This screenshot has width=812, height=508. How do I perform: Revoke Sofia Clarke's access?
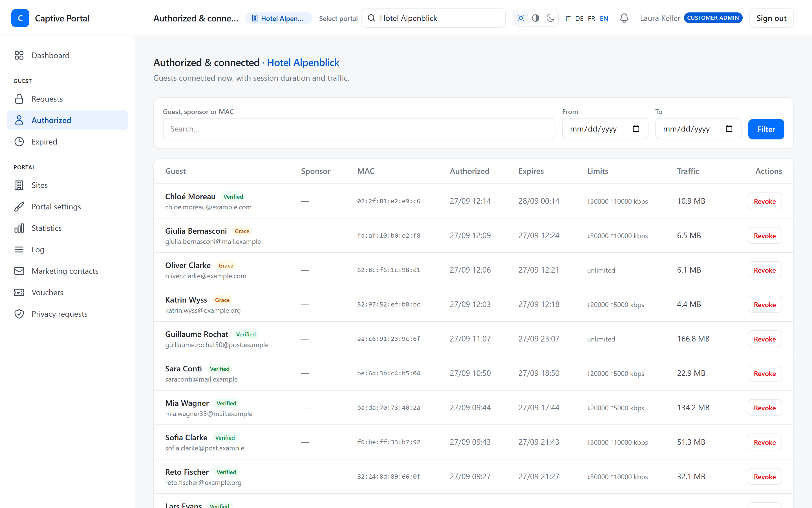pyautogui.click(x=765, y=442)
